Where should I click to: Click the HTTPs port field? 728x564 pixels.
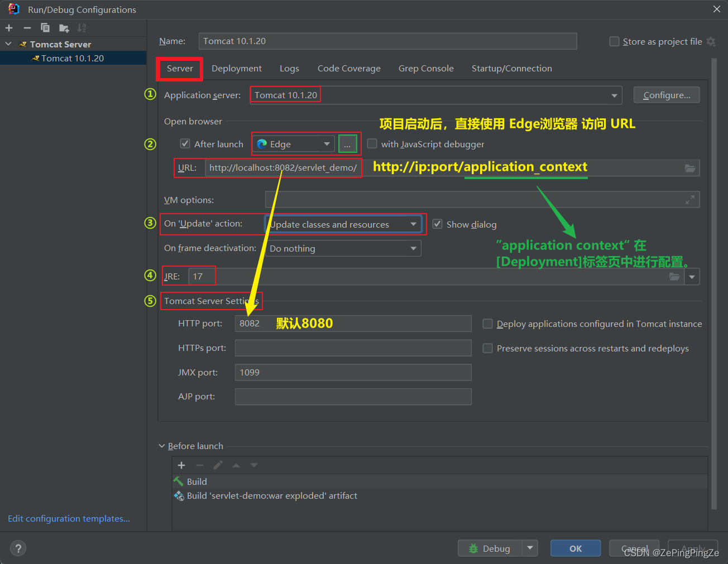pos(353,348)
